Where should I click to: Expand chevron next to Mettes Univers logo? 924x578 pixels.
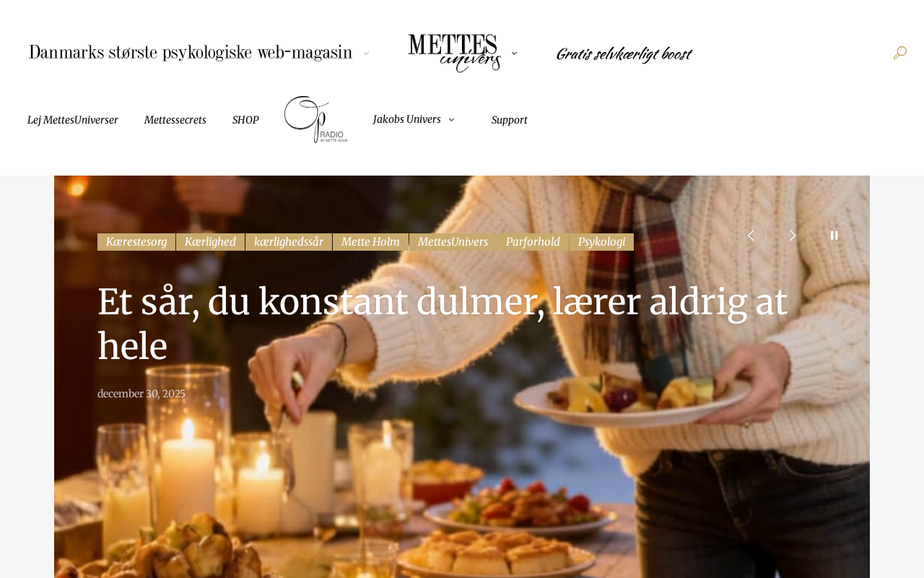(x=515, y=53)
